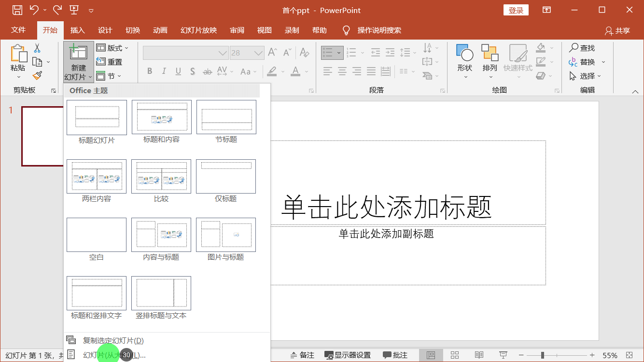
Task: Click Find (查找) button
Action: (x=582, y=48)
